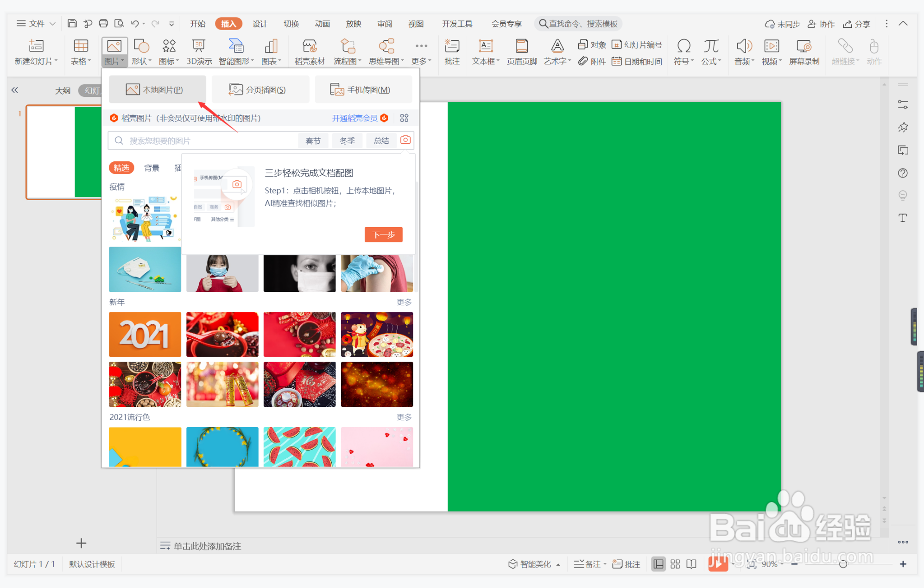Viewport: 924px width, 588px height.
Task: Open the 3D演示 tool
Action: pyautogui.click(x=199, y=51)
